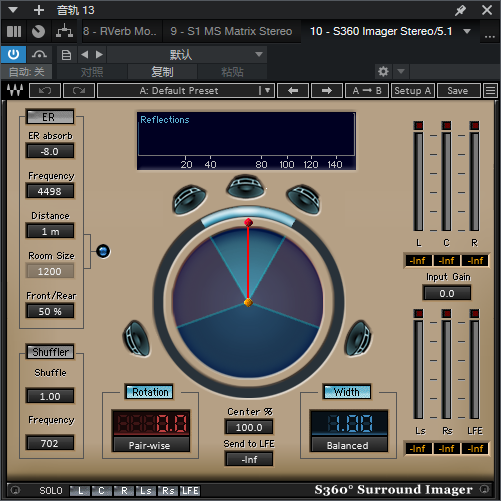Open the 默认 preset dropdown
Viewport: 501px width, 501px height.
coord(187,54)
